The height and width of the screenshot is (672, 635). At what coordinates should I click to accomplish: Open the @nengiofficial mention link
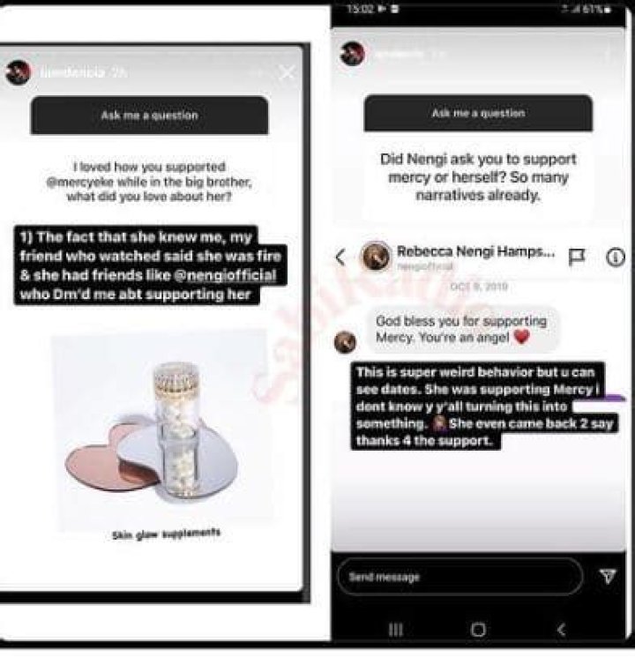click(226, 275)
